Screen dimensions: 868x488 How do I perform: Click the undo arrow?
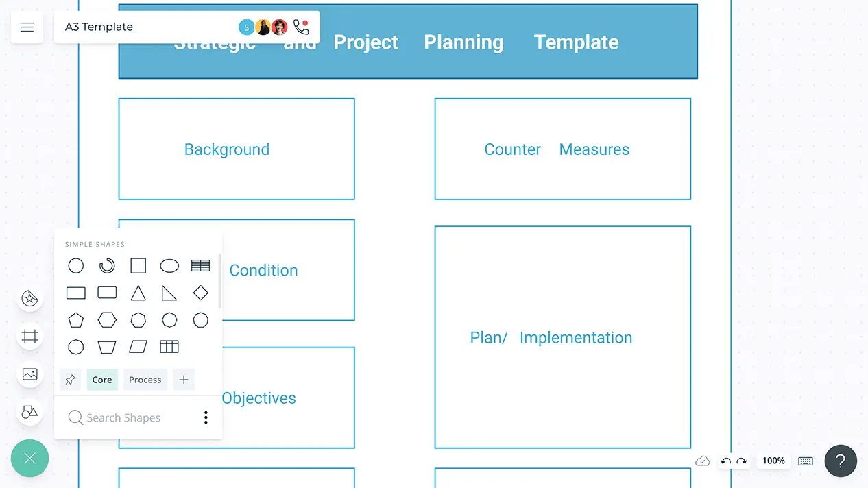pos(725,461)
